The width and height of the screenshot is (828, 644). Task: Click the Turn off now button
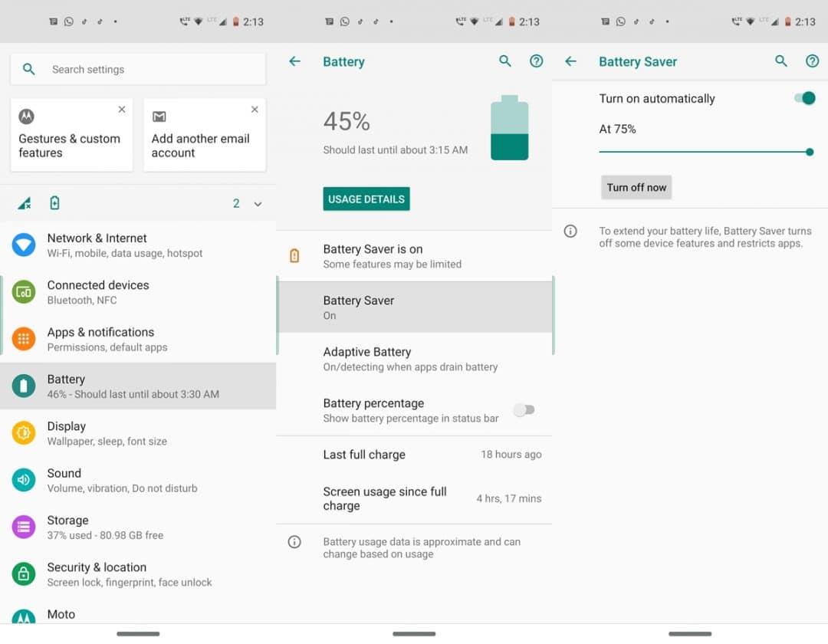(636, 187)
